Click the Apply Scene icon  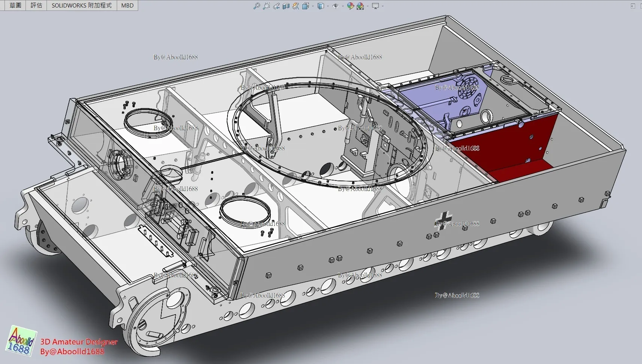pyautogui.click(x=360, y=6)
